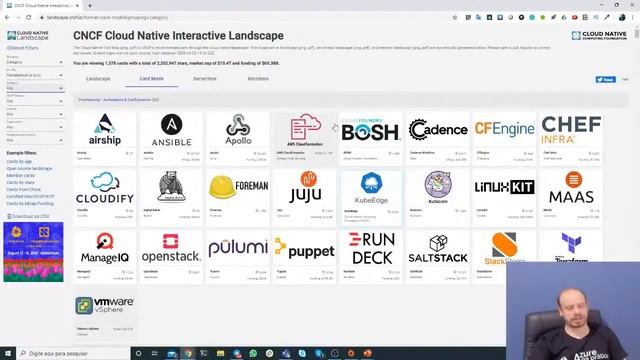
Task: Open WhatsApp from the taskbar
Action: (x=253, y=353)
